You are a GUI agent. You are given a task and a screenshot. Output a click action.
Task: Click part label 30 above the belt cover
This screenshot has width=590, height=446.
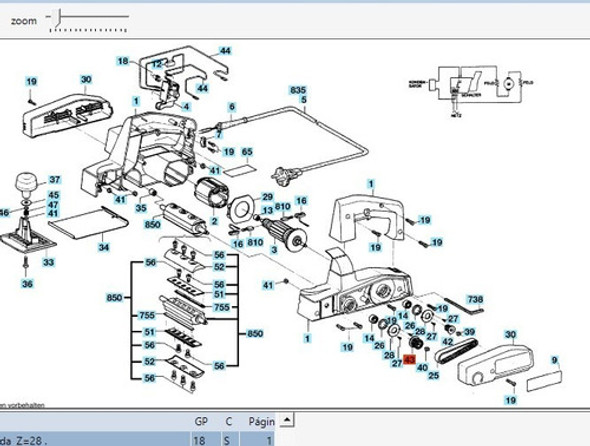(510, 335)
